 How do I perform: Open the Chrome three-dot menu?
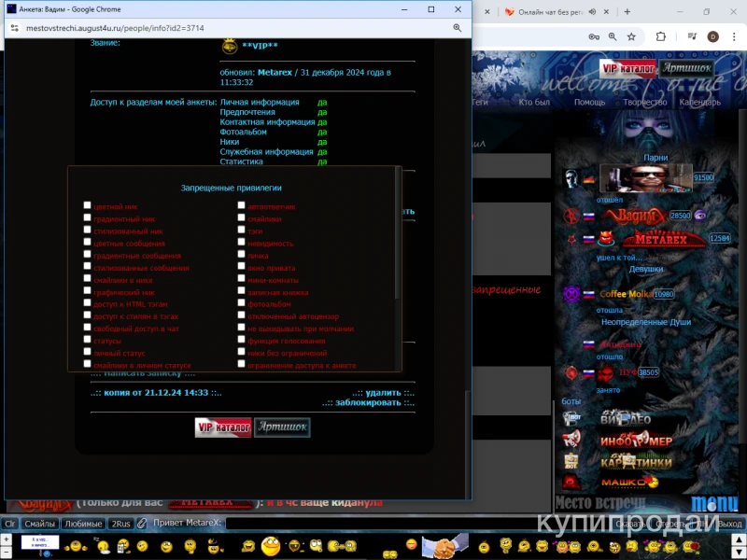(734, 36)
